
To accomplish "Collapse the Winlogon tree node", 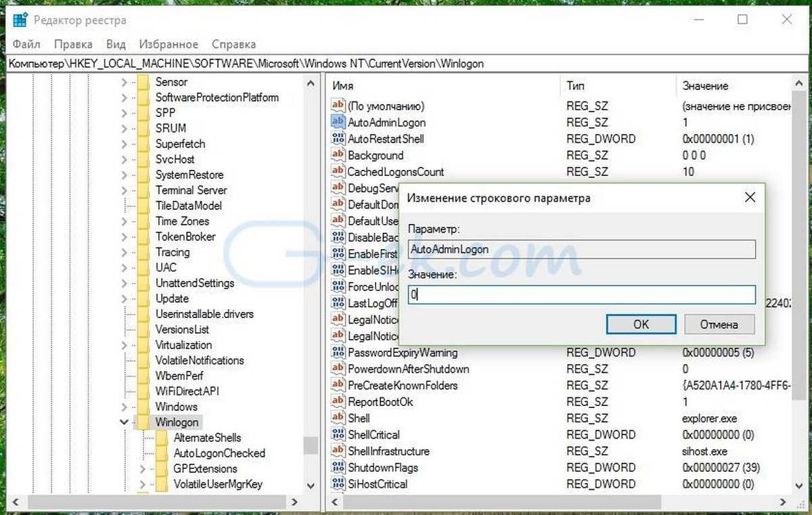I will coord(124,422).
